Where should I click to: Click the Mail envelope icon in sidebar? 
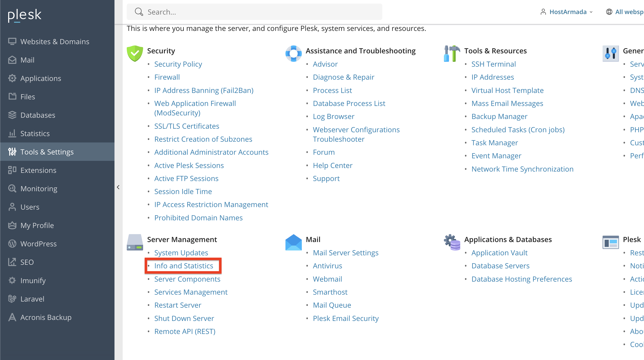click(12, 60)
